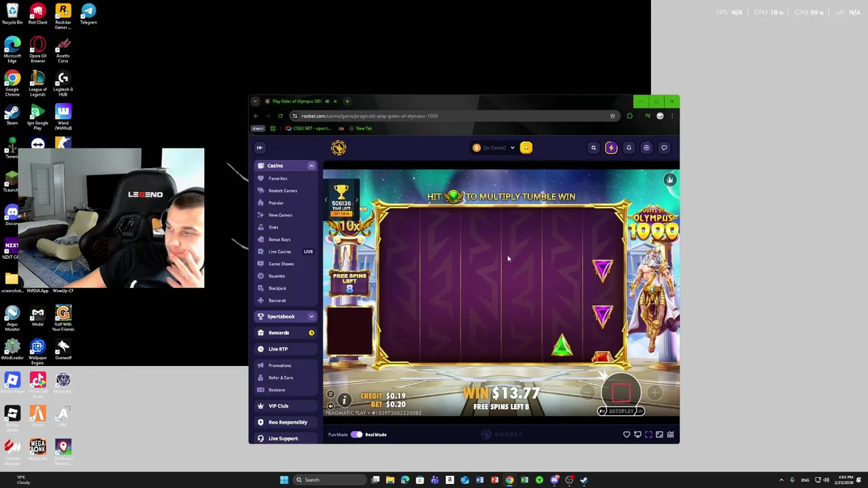Open the Rewards section
Viewport: 868px width, 488px height.
pyautogui.click(x=285, y=333)
